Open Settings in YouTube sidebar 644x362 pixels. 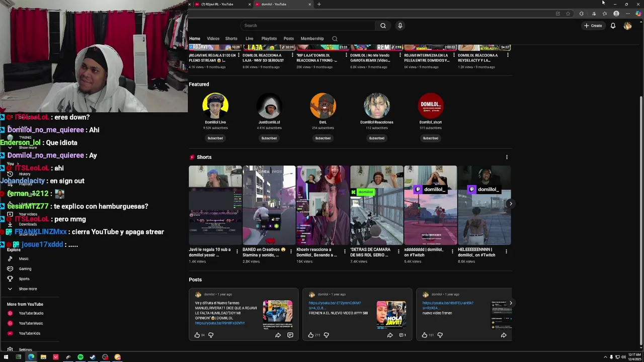click(25, 349)
